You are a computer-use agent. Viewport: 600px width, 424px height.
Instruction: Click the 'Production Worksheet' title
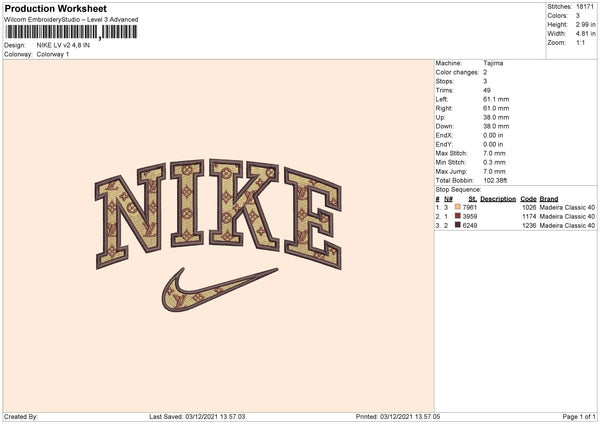55,8
